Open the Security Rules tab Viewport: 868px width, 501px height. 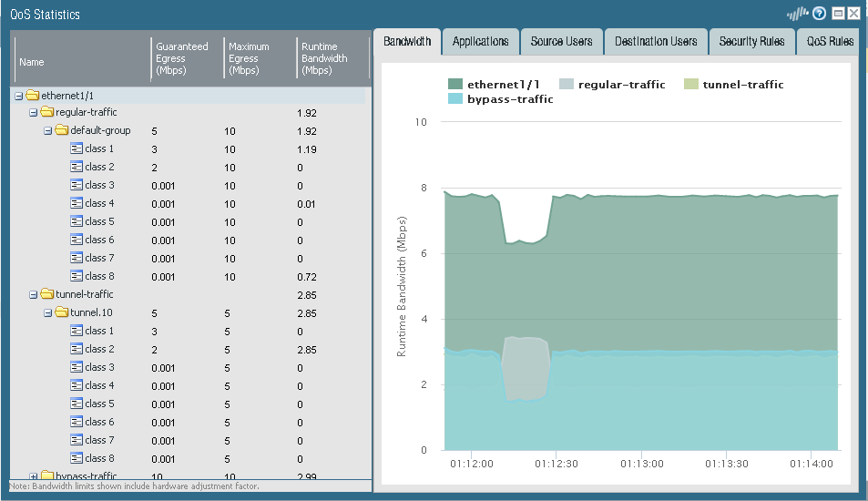751,41
